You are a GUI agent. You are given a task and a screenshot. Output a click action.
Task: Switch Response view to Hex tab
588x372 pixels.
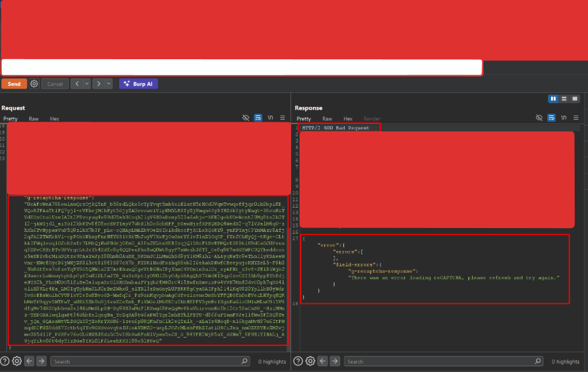point(348,119)
